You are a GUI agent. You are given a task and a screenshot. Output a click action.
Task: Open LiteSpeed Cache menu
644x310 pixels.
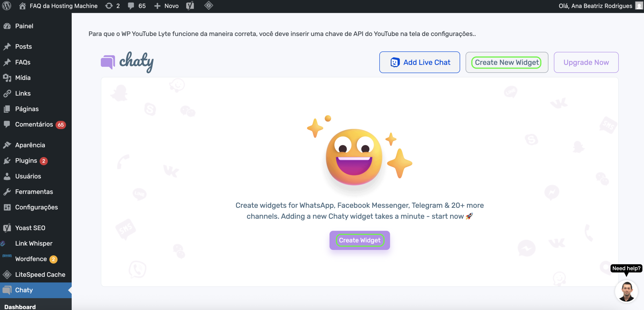click(x=36, y=275)
